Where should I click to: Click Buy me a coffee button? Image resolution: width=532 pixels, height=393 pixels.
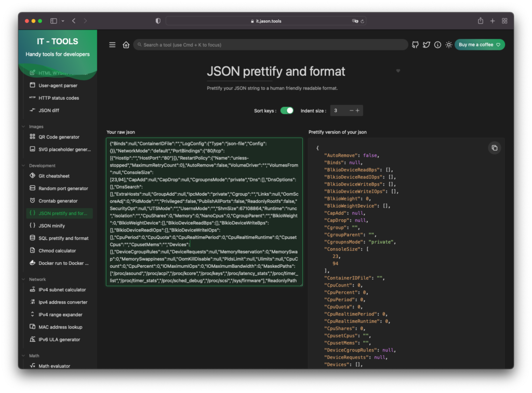click(480, 45)
